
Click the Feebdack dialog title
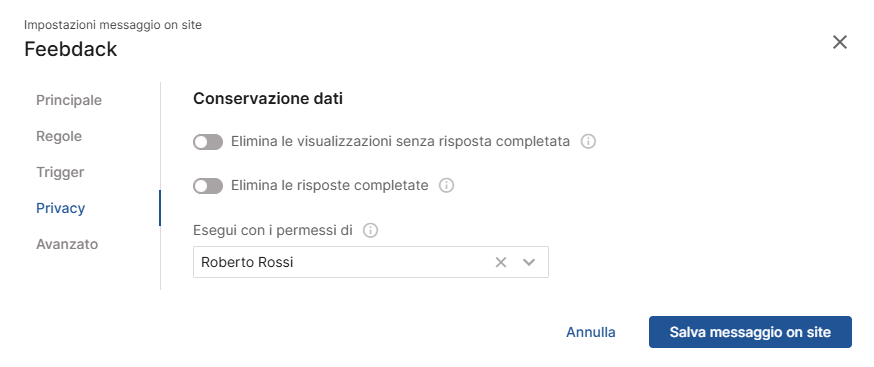coord(71,49)
